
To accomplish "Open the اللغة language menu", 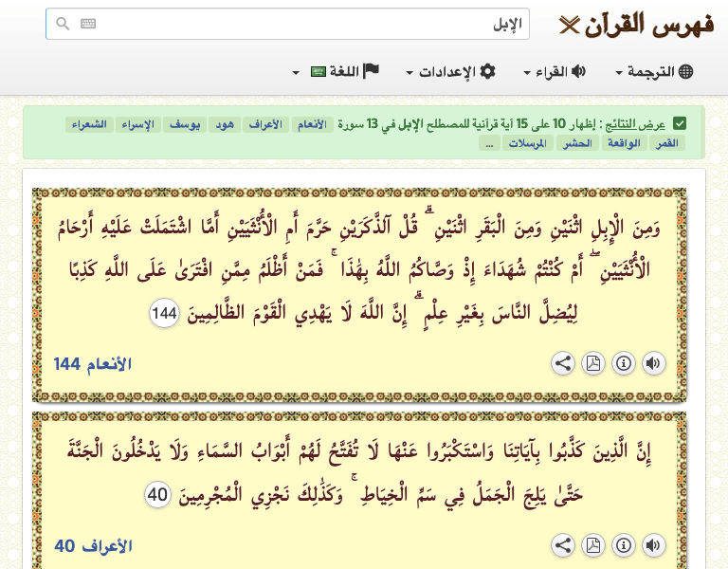I will click(336, 71).
